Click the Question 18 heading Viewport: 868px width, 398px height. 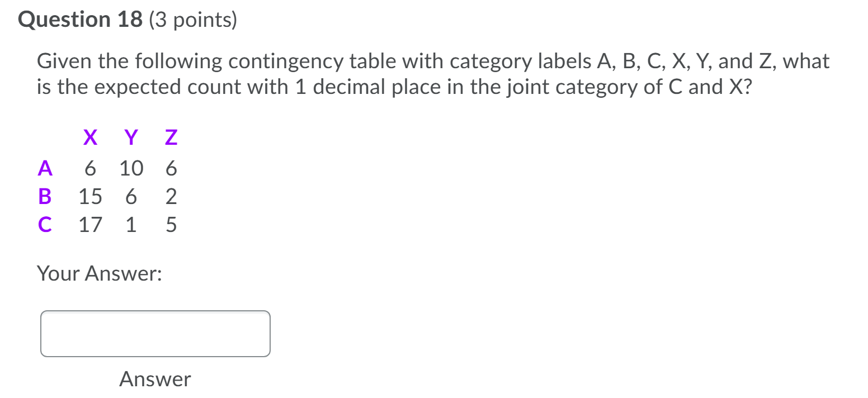82,19
